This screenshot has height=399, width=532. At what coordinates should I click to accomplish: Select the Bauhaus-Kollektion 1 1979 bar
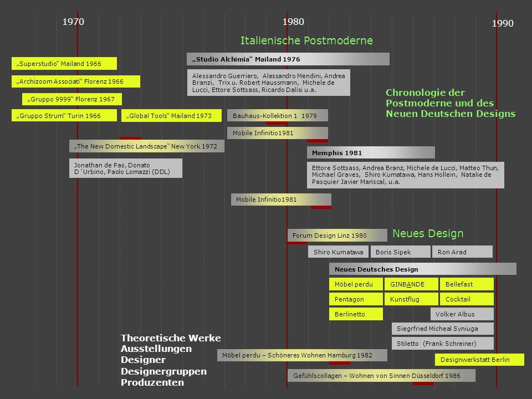tap(278, 115)
